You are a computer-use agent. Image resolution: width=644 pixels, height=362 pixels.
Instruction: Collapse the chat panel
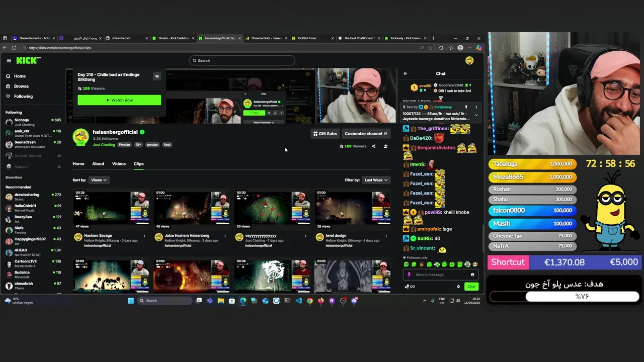(x=406, y=73)
